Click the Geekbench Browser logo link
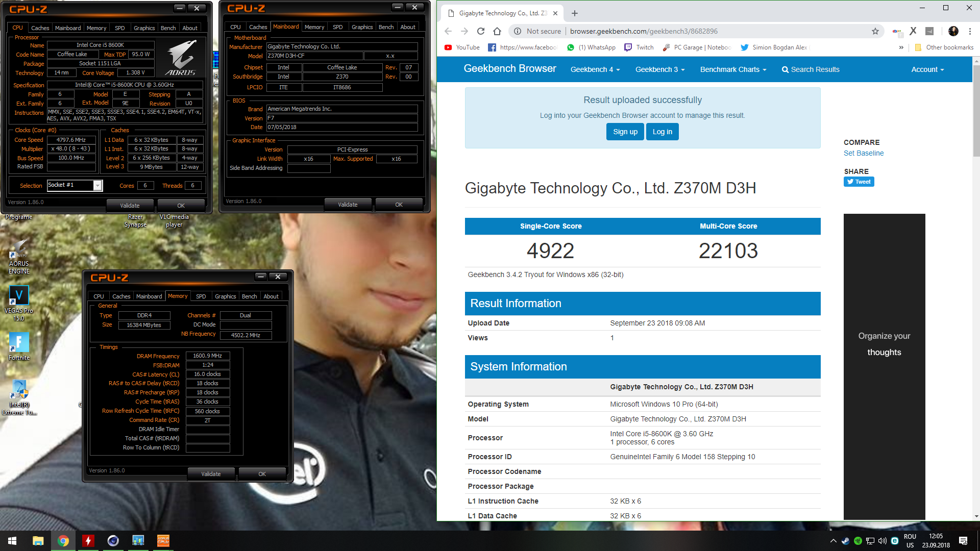This screenshot has height=551, width=980. point(509,68)
